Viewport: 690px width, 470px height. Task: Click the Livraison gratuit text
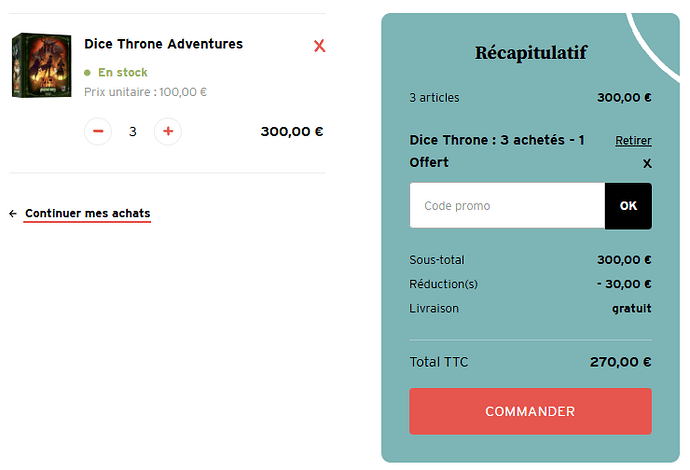click(631, 308)
